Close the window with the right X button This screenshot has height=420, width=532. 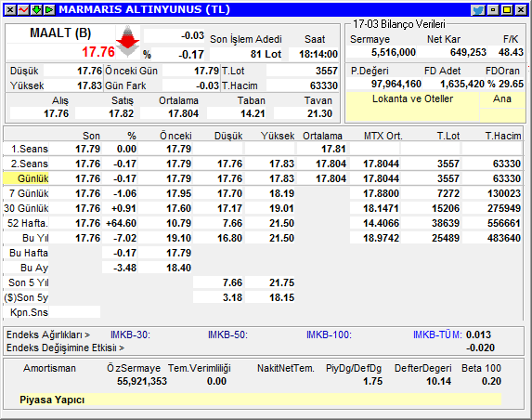coord(521,10)
